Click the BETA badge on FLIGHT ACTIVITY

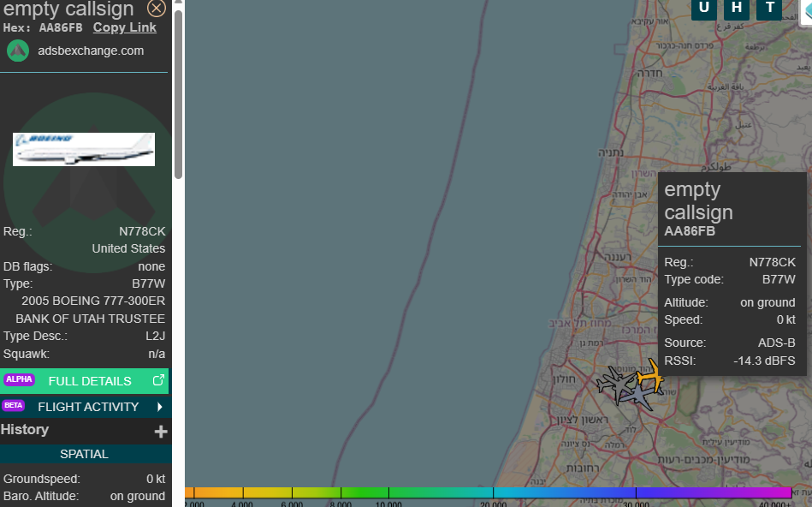14,405
